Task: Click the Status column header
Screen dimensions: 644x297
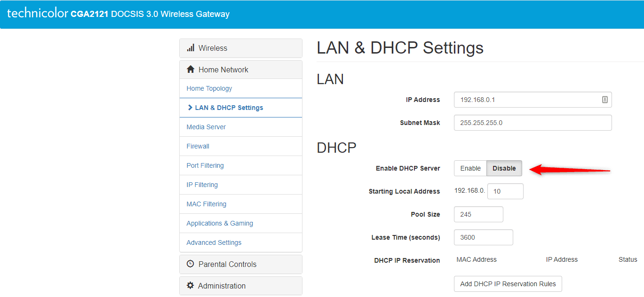Action: click(x=628, y=259)
